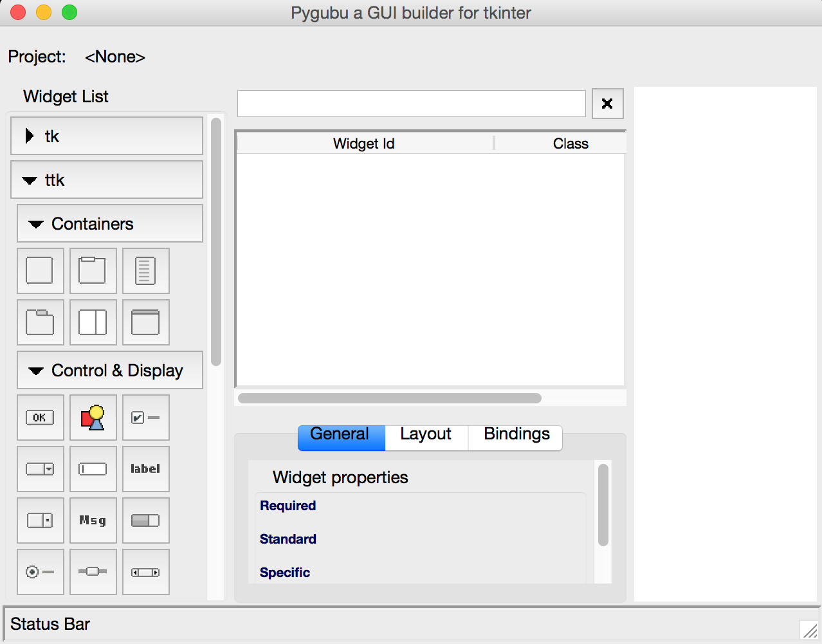822x644 pixels.
Task: Clear the filter with the X button
Action: 607,104
